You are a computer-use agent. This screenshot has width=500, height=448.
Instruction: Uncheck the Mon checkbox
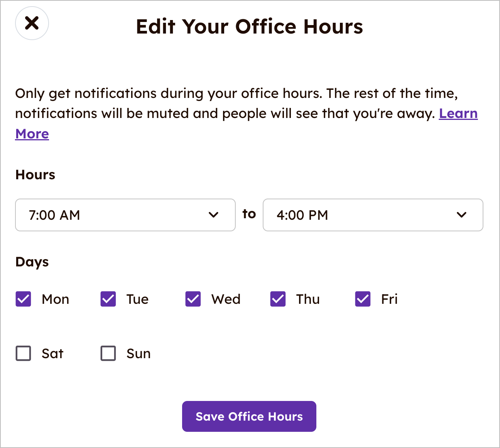pos(23,299)
